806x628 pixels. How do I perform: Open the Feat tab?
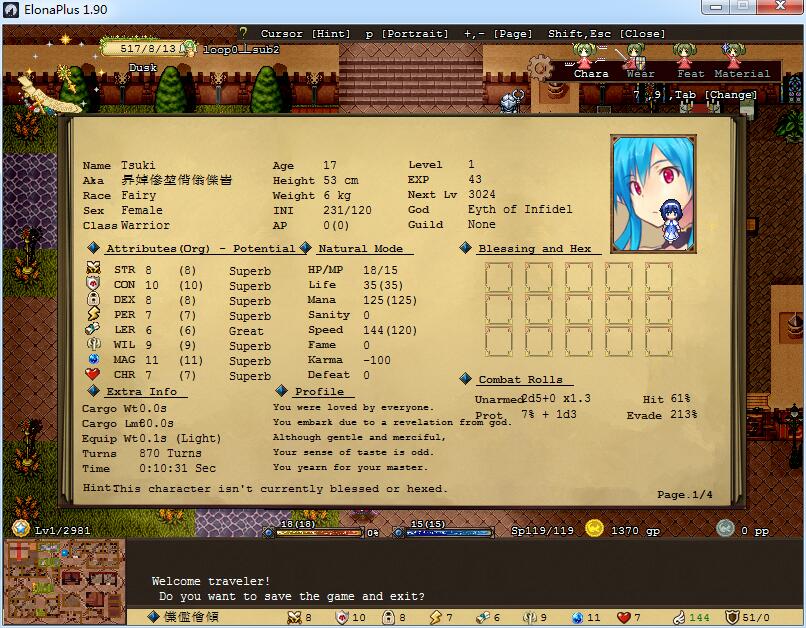(x=690, y=73)
